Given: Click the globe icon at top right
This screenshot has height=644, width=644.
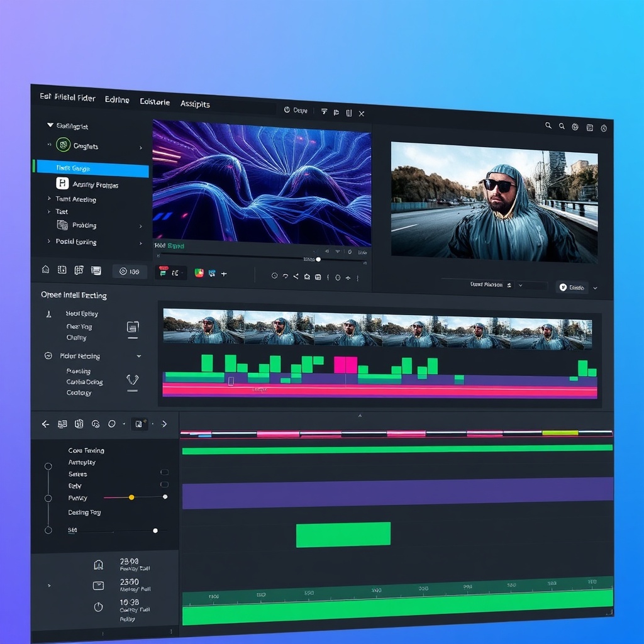Looking at the screenshot, I should pyautogui.click(x=575, y=127).
